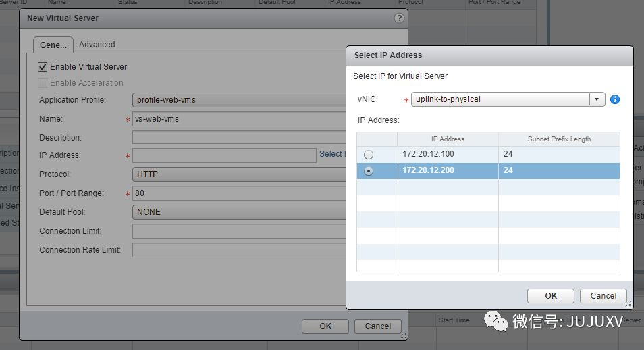Click the Start Time column header behind
Image resolution: width=644 pixels, height=350 pixels.
click(454, 320)
